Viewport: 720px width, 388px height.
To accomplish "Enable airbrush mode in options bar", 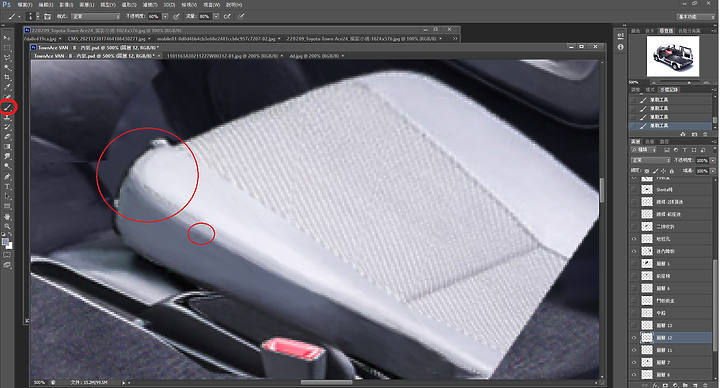I will pyautogui.click(x=227, y=16).
